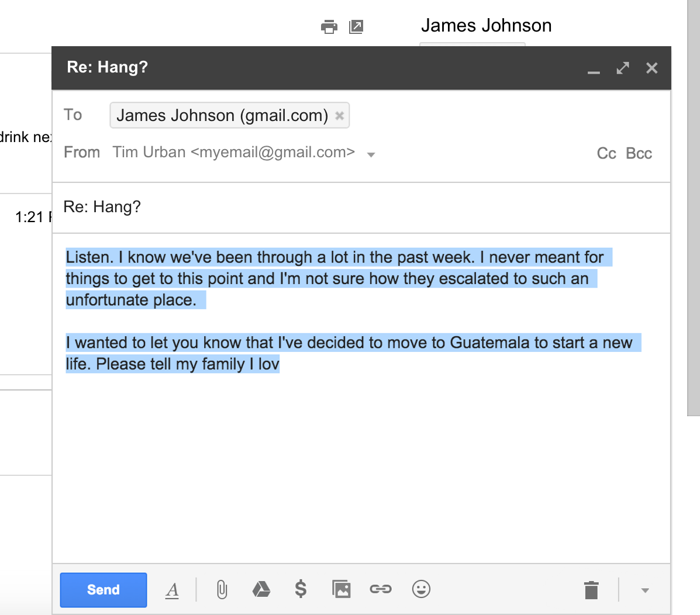Click the James Johnson contact name

[x=486, y=26]
